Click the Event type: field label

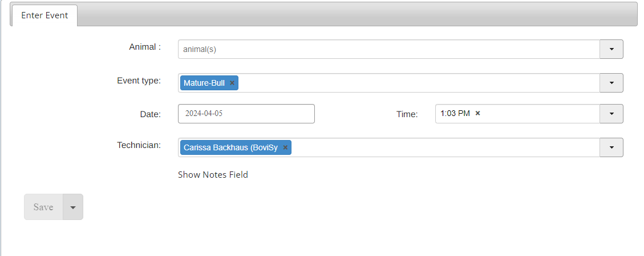(139, 80)
